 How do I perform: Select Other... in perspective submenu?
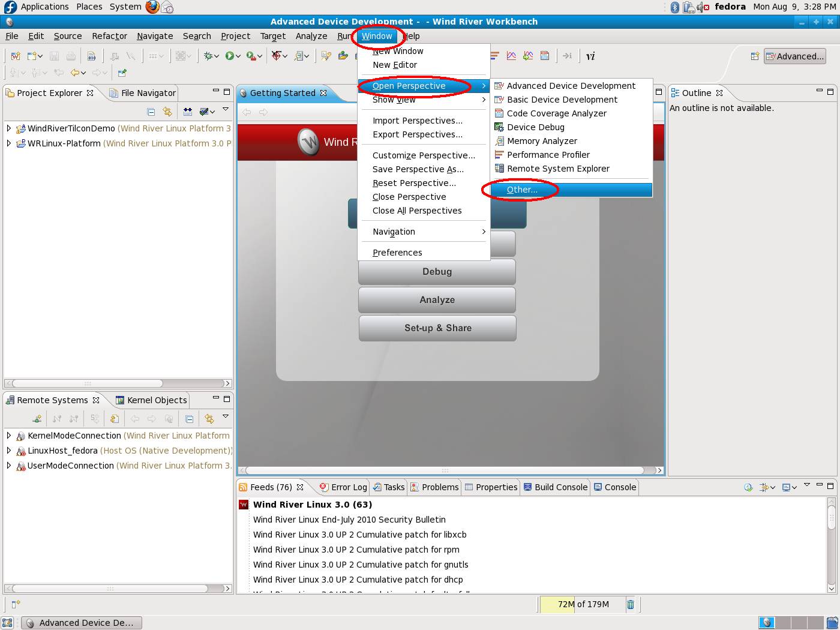pos(571,190)
